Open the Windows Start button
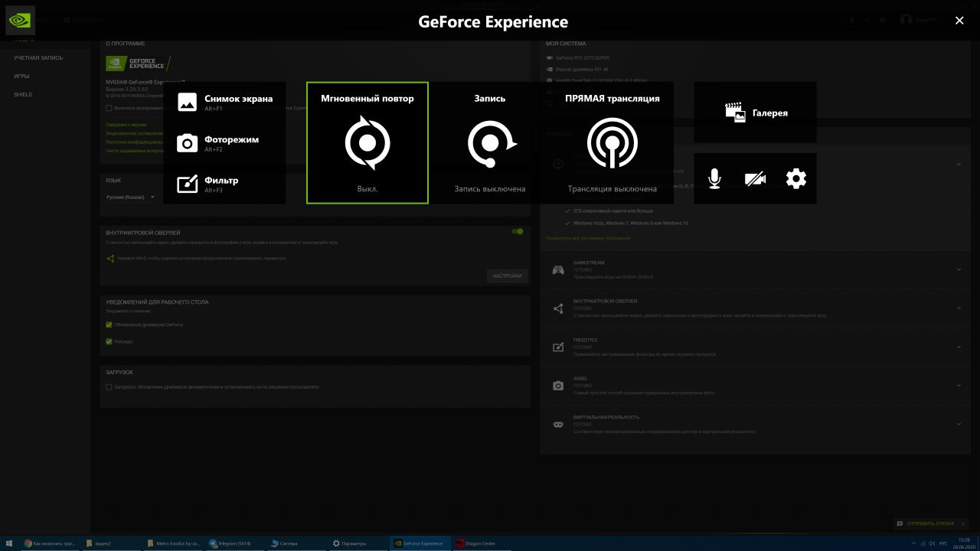 pos(9,543)
